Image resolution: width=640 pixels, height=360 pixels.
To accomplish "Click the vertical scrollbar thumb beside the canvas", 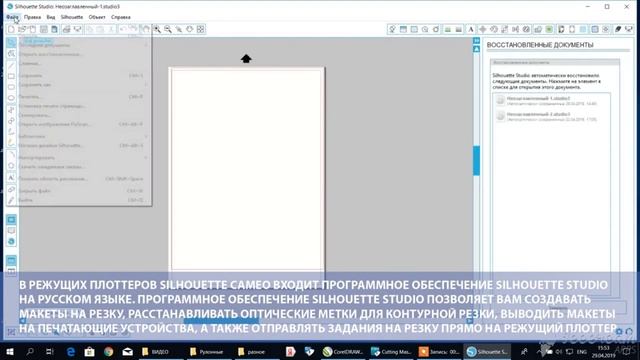I will click(476, 161).
